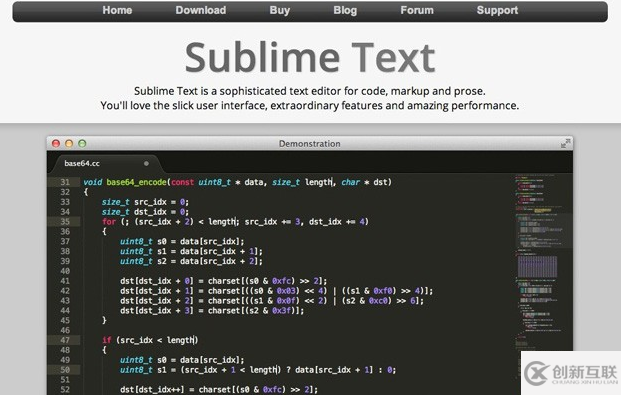Click line number 47 in the gutter
This screenshot has height=395, width=621.
(x=65, y=340)
